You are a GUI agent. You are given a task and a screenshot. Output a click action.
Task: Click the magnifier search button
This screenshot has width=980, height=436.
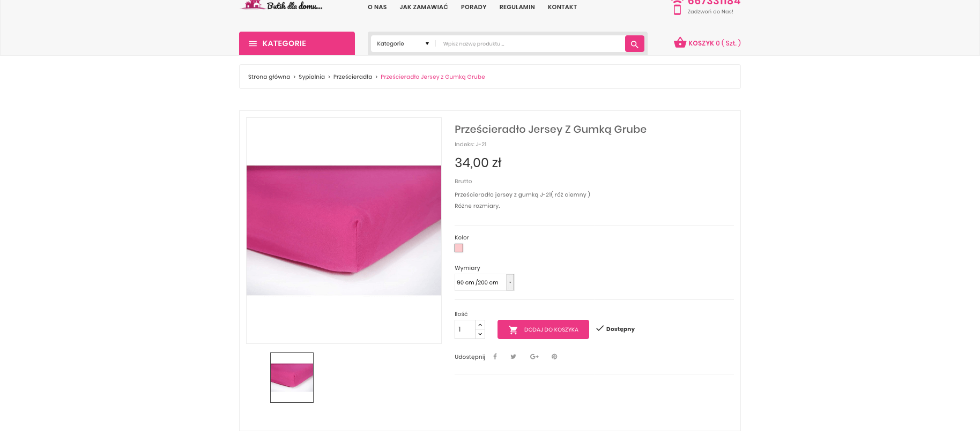tap(634, 44)
